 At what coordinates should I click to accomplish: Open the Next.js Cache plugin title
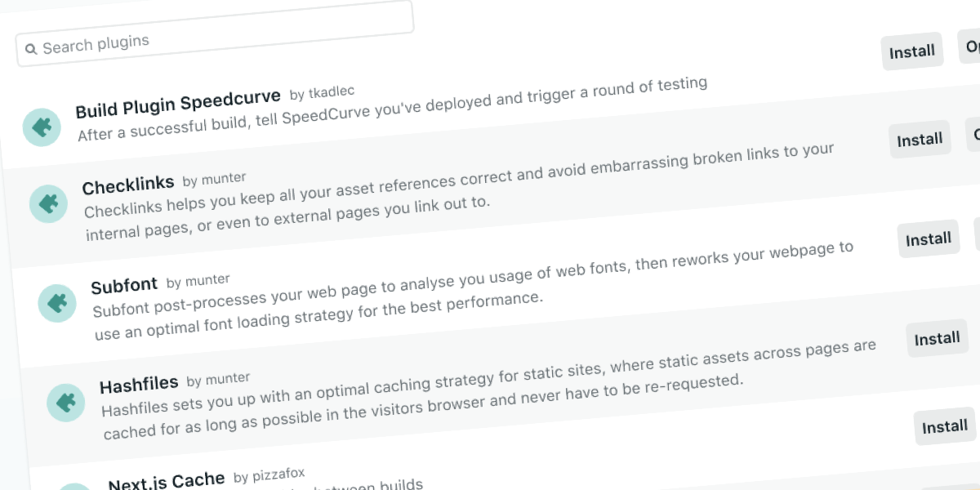(167, 481)
